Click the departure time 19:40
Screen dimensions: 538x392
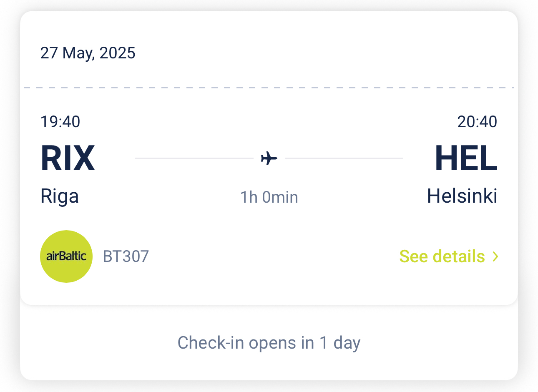[x=60, y=122]
